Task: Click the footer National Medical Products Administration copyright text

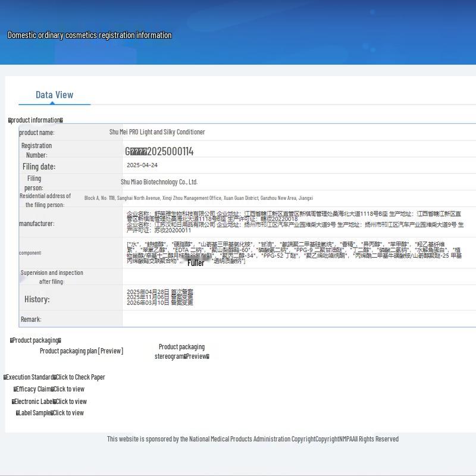Action: tap(252, 439)
